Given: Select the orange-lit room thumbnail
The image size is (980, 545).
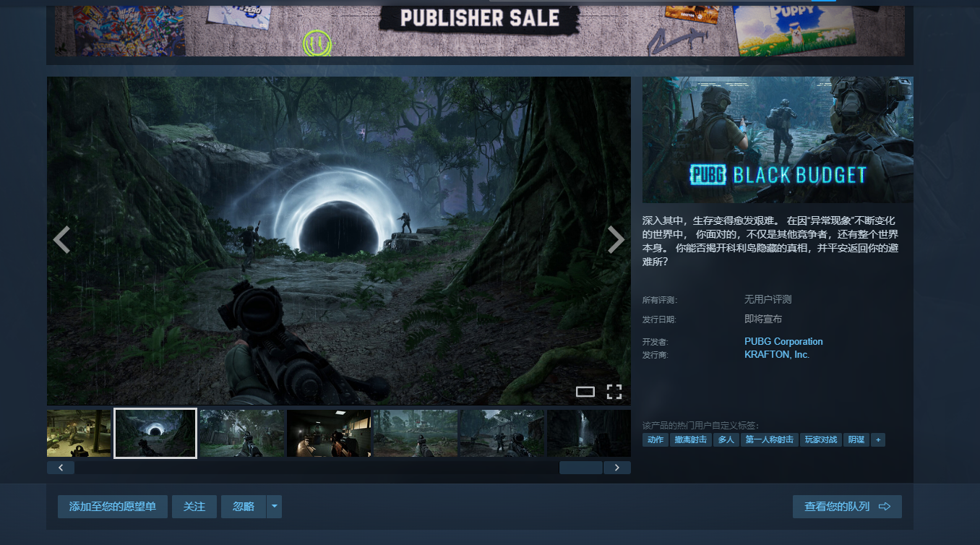Looking at the screenshot, I should [x=329, y=433].
